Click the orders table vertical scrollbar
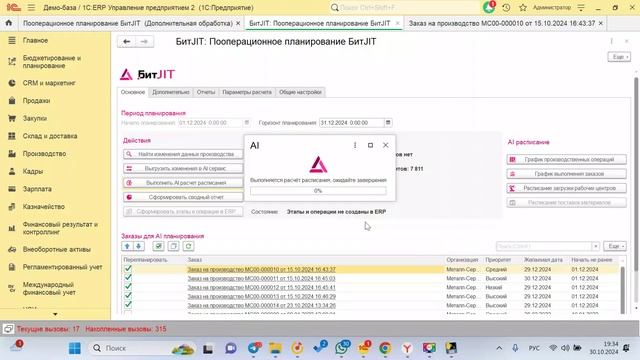The height and width of the screenshot is (360, 640). coord(622,290)
